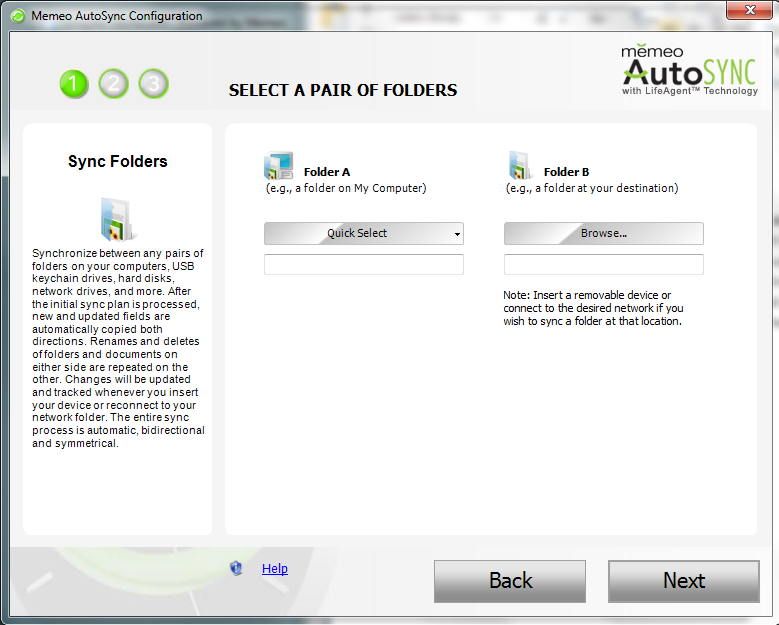Screen dimensions: 779x625
Task: Click the Memeo title bar app icon
Action: pyautogui.click(x=18, y=16)
